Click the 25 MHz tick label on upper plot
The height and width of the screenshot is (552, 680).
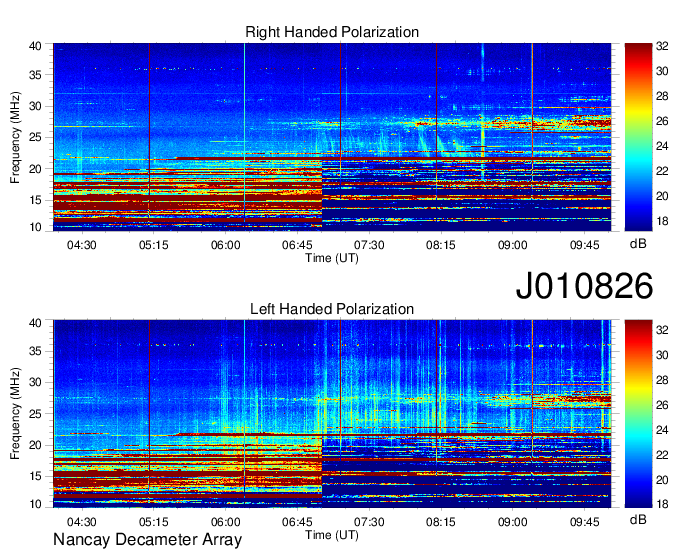[35, 137]
